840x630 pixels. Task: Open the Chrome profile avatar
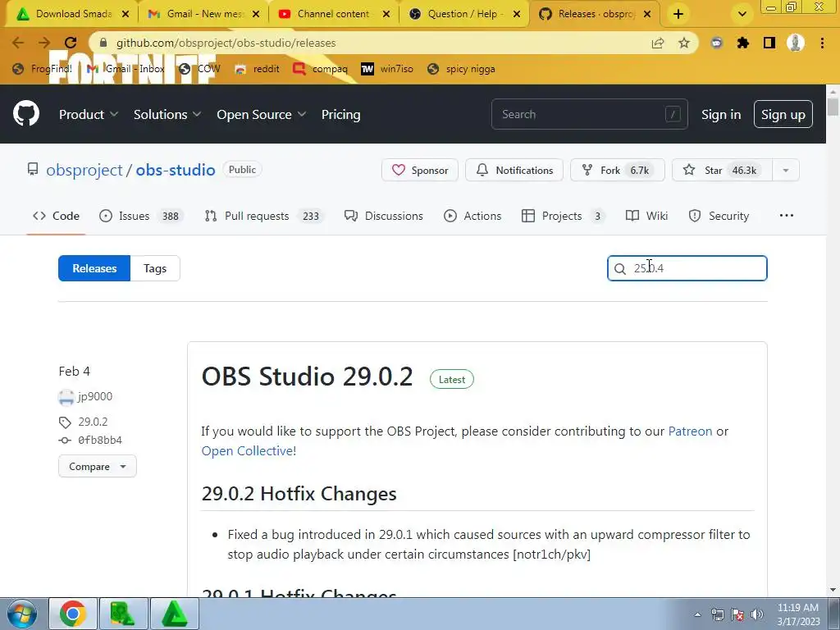click(x=796, y=43)
